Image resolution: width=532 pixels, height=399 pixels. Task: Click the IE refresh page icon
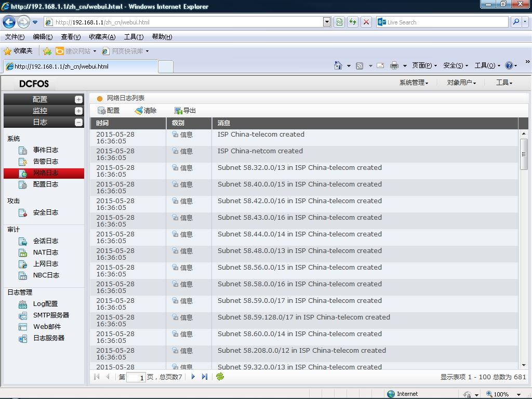click(353, 22)
